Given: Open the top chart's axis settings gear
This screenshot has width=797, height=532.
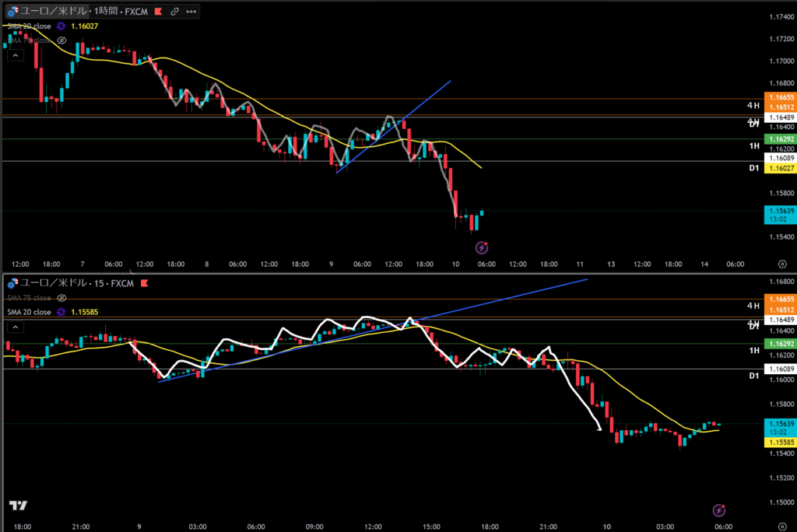Looking at the screenshot, I should [x=781, y=264].
